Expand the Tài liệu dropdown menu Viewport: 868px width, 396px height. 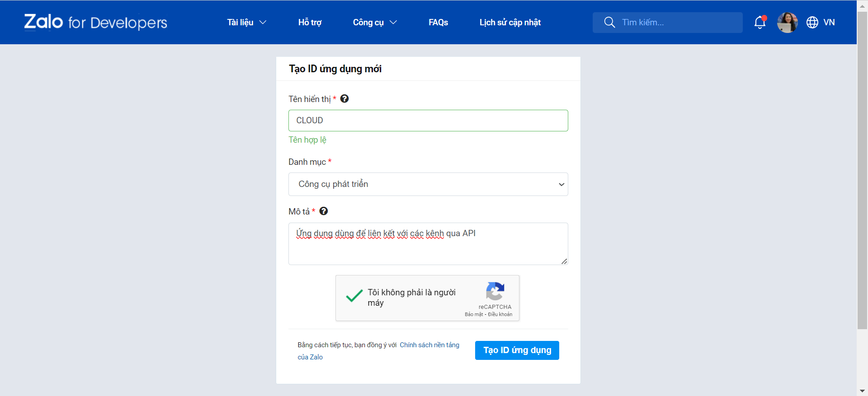[x=246, y=22]
